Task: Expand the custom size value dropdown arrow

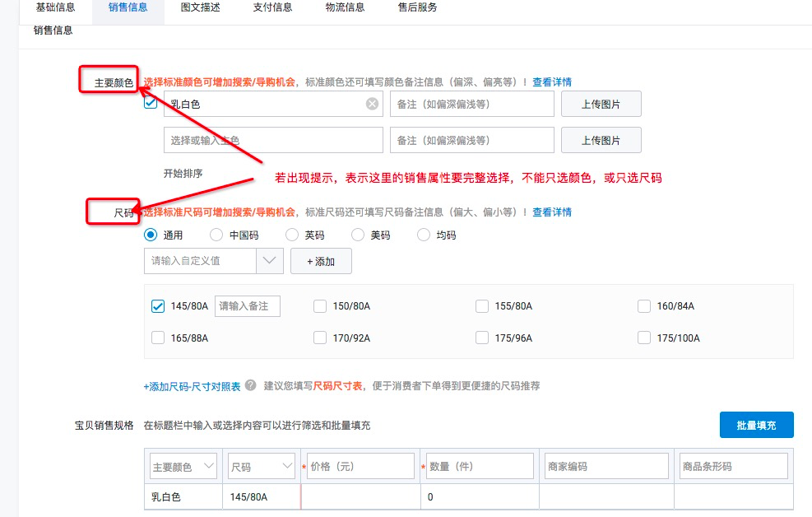Action: pos(270,261)
